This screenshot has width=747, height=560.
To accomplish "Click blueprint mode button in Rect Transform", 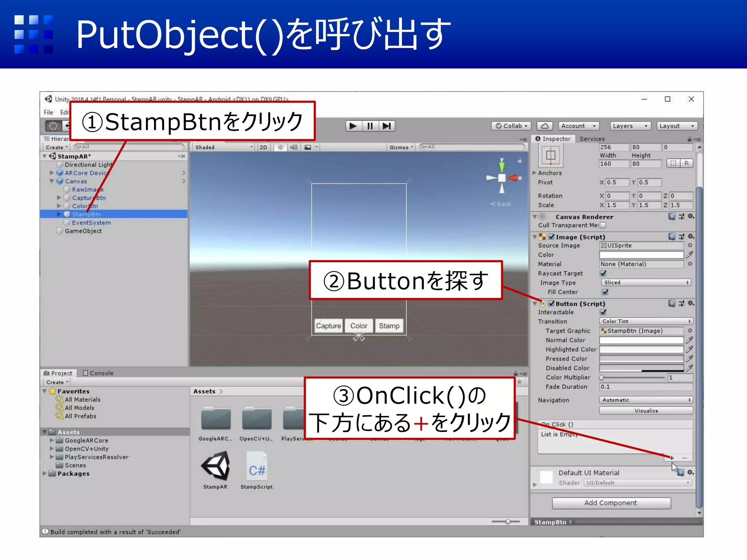I will [x=673, y=163].
